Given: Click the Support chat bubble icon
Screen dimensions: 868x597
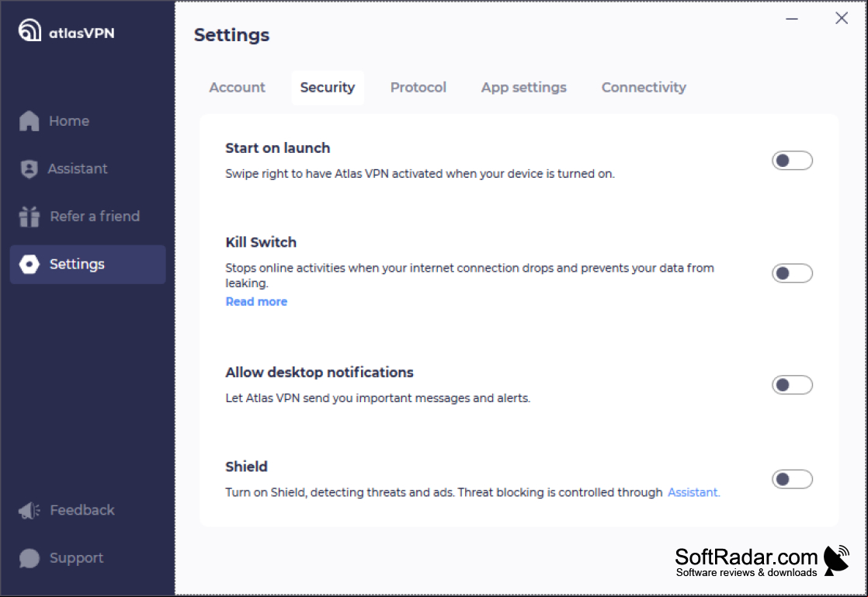Looking at the screenshot, I should tap(30, 558).
